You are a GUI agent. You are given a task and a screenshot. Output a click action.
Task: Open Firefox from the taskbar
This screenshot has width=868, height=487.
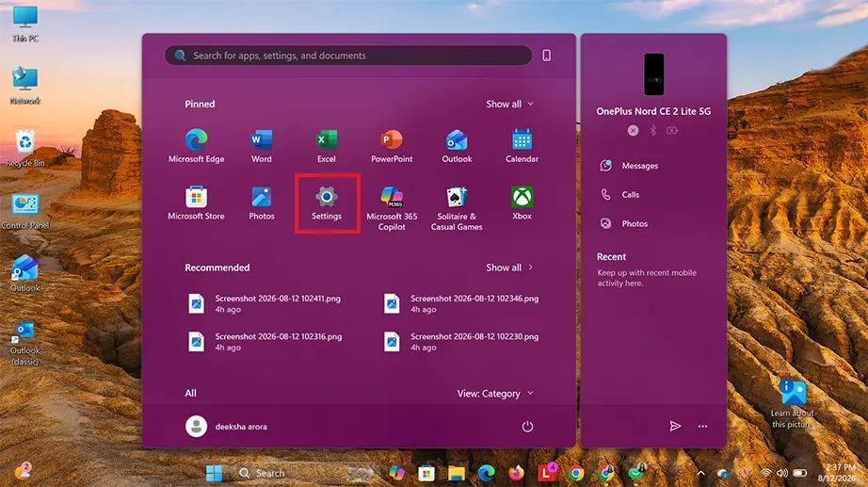[516, 473]
